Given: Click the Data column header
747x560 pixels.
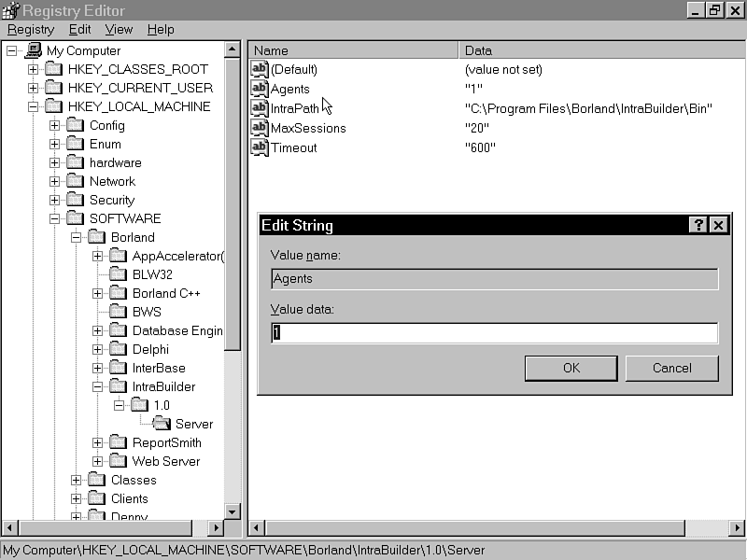Looking at the screenshot, I should click(x=602, y=50).
